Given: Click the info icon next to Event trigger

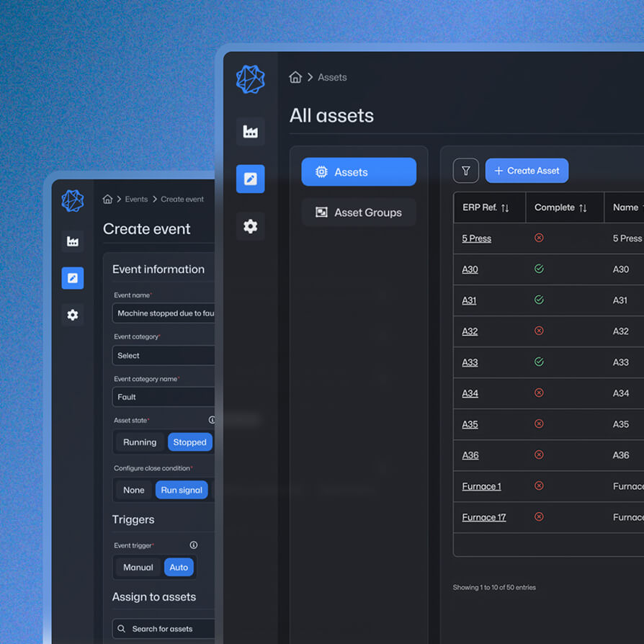Looking at the screenshot, I should click(193, 545).
